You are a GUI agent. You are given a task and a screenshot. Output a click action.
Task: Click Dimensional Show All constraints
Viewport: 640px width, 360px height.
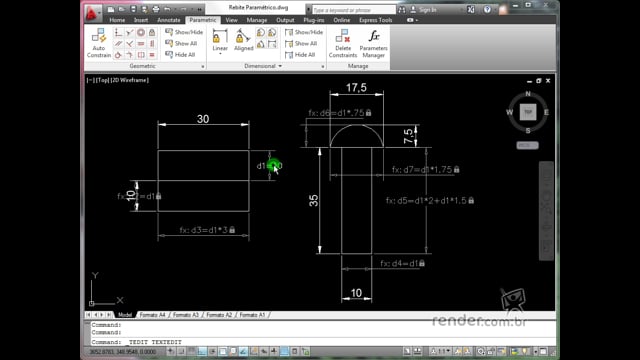[x=301, y=43]
